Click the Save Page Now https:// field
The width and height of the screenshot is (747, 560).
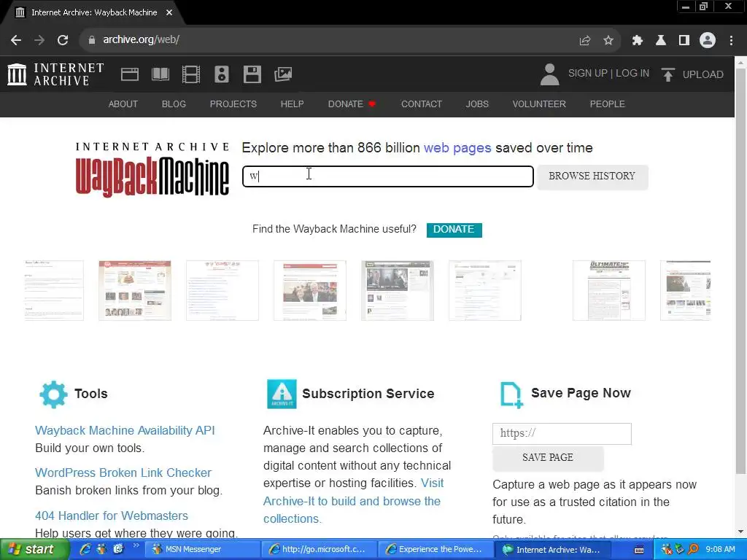562,433
